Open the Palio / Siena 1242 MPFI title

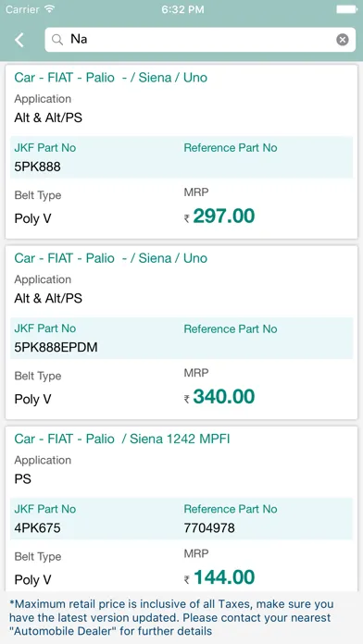tap(122, 440)
